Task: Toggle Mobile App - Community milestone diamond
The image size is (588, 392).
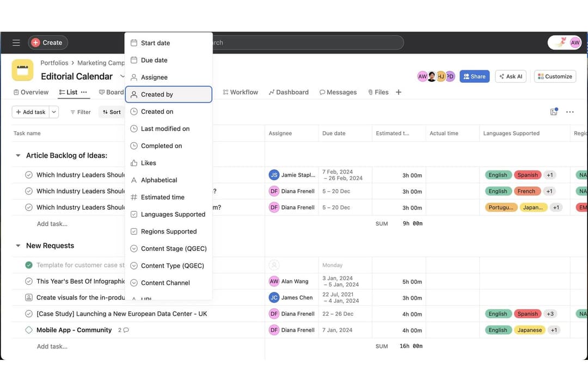Action: tap(29, 330)
